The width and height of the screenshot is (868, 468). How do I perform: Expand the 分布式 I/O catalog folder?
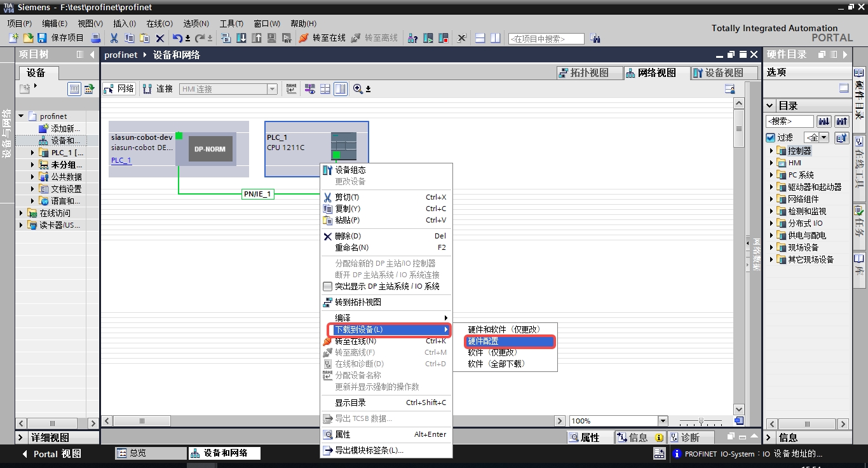(x=771, y=223)
